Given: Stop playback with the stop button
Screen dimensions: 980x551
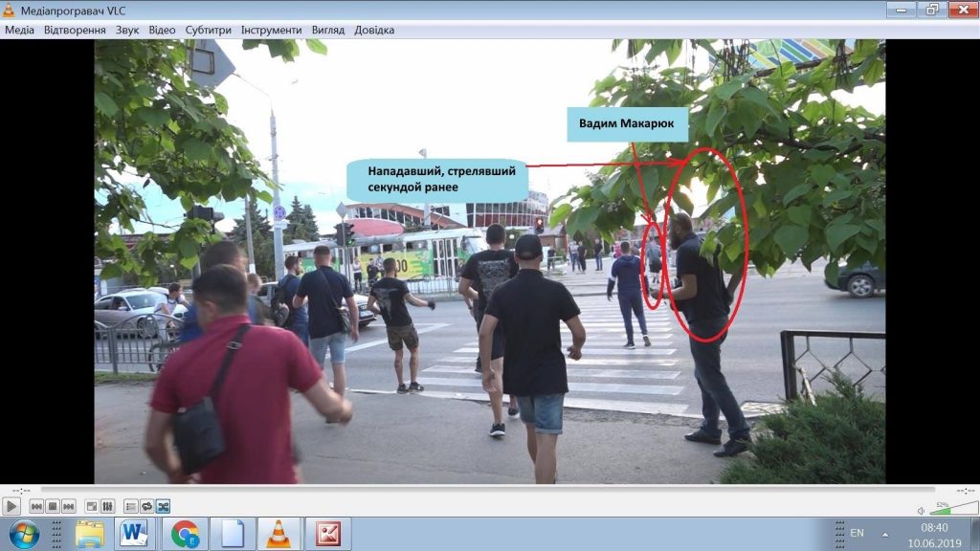Looking at the screenshot, I should pos(53,506).
